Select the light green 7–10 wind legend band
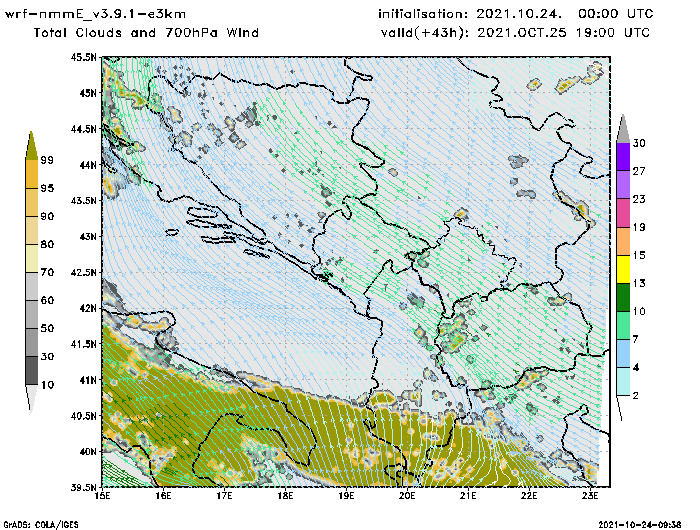The image size is (700, 530). click(x=623, y=325)
